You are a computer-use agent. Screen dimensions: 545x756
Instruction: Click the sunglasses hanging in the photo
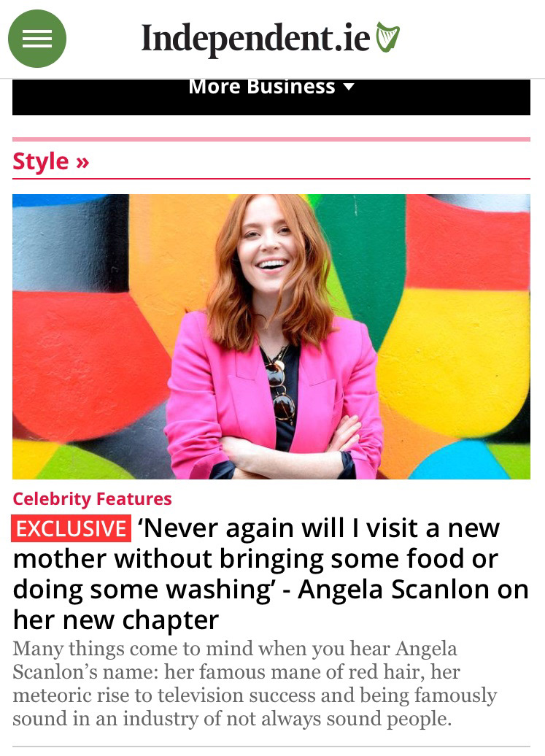[281, 390]
